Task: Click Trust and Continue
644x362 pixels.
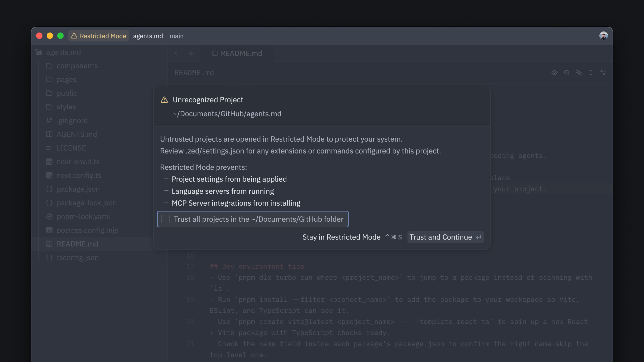Action: (445, 237)
